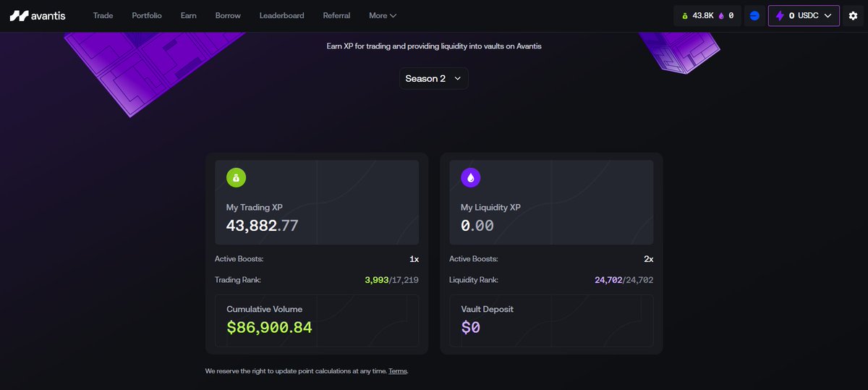Click Liquidity Rank value 24,702/24,702
This screenshot has height=390, width=868.
pyautogui.click(x=624, y=280)
